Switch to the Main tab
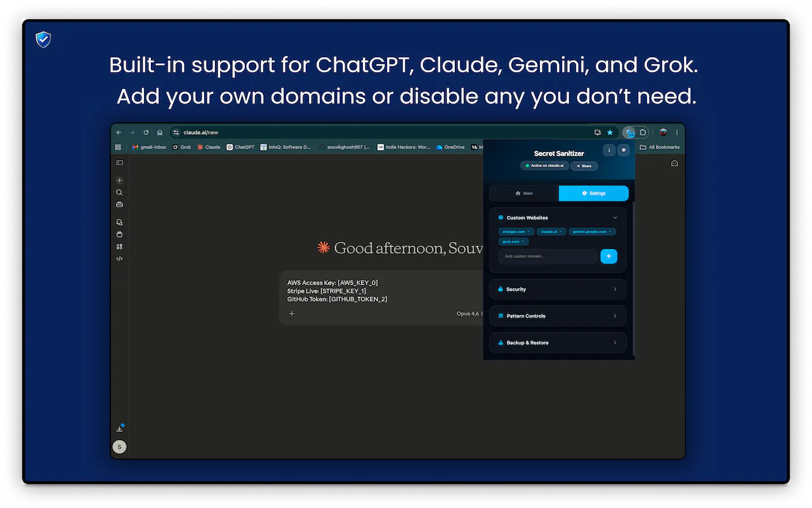The width and height of the screenshot is (812, 508). point(524,193)
